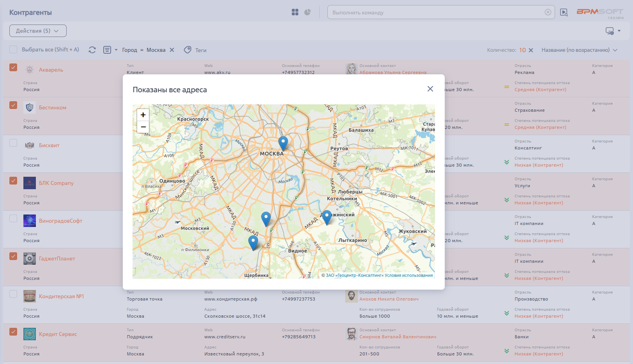Close the "Показаны все адреса" map dialog
This screenshot has height=364, width=633.
pos(430,89)
